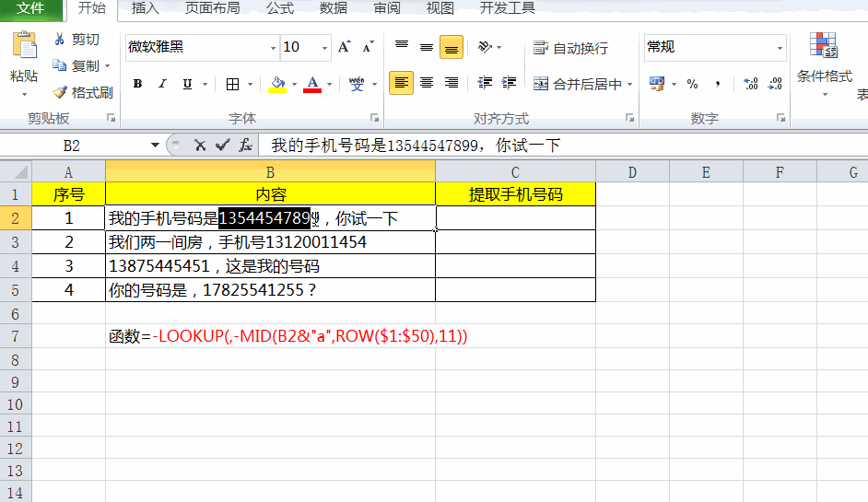This screenshot has width=868, height=502.
Task: Switch to 数据 data tab
Action: 334,8
